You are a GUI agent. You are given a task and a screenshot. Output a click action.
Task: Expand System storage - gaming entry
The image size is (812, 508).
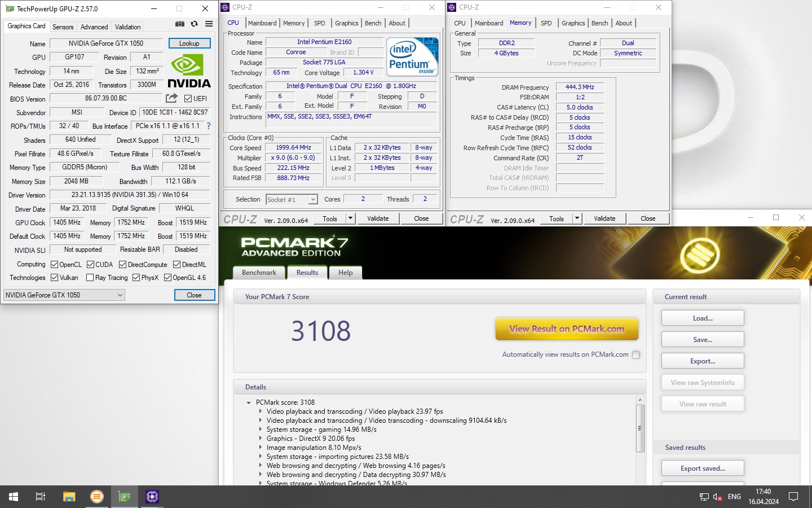pos(260,430)
